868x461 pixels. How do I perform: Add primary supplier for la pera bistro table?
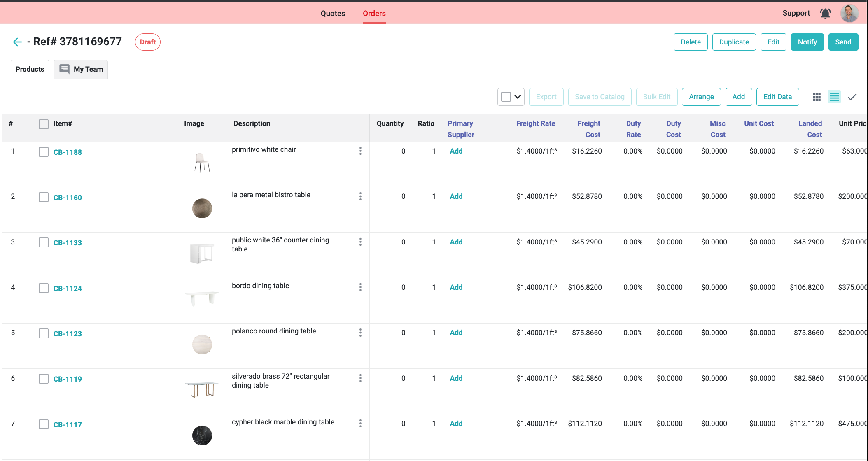(456, 196)
